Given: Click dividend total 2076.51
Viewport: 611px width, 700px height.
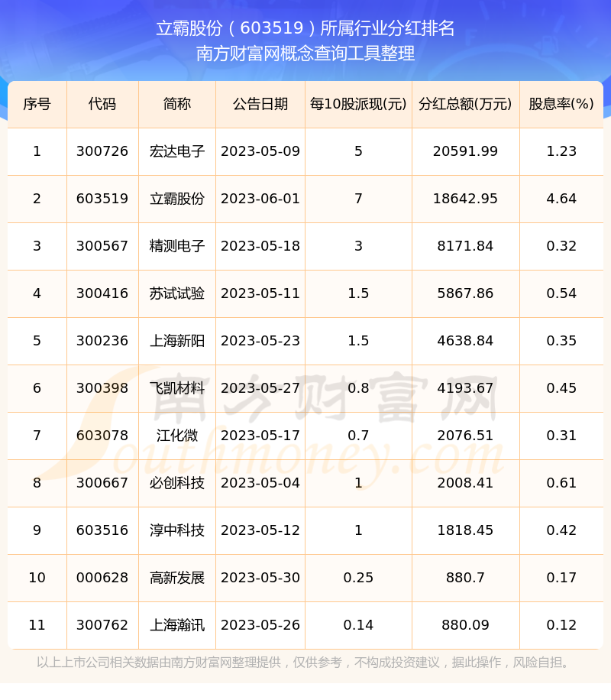Looking at the screenshot, I should (465, 436).
